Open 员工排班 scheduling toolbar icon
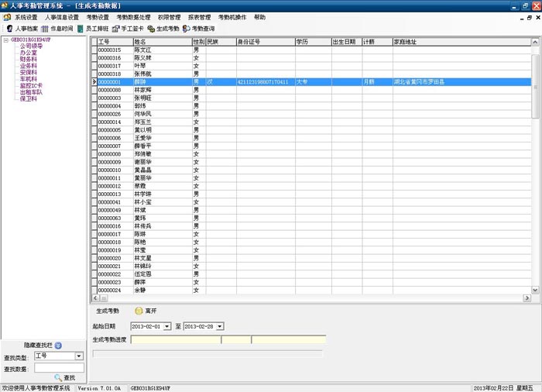 pyautogui.click(x=93, y=28)
